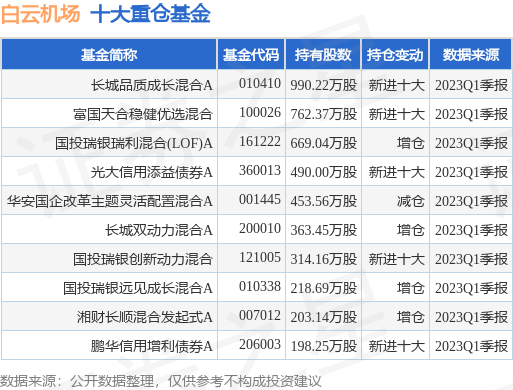Click the 数据来源 column header
513x390 pixels.
click(471, 54)
